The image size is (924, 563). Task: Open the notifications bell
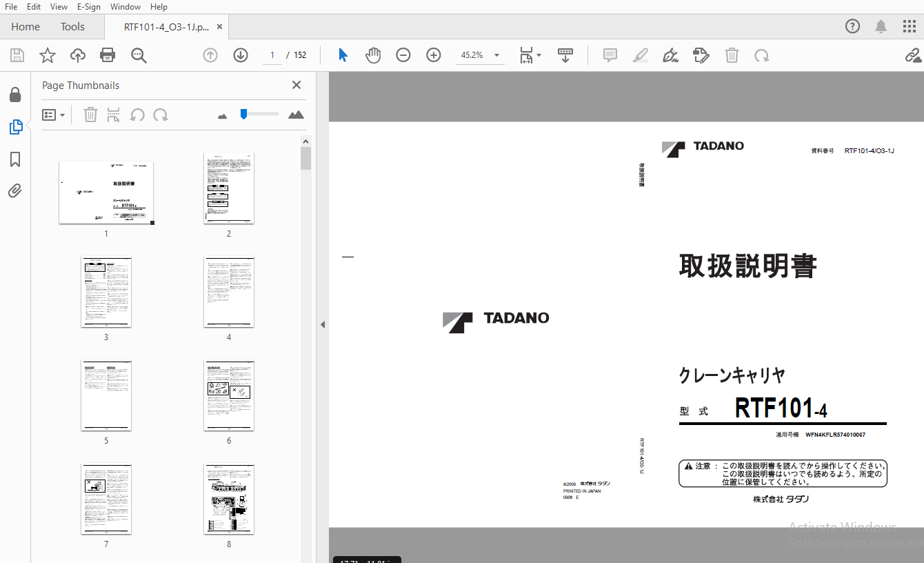(881, 27)
